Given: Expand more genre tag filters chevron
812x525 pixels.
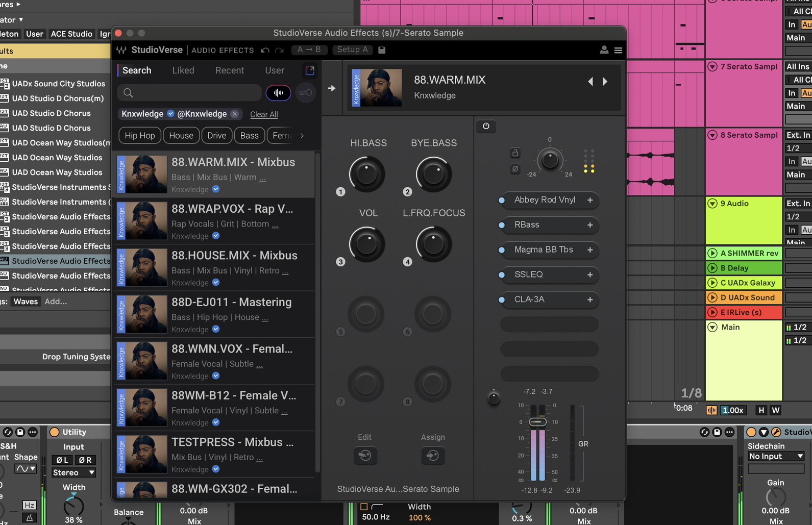Looking at the screenshot, I should click(302, 136).
